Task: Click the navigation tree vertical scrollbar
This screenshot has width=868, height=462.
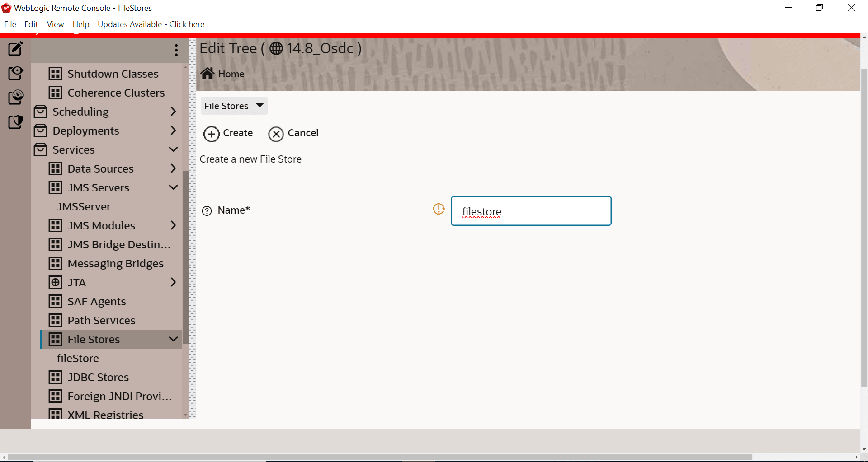Action: point(185,257)
